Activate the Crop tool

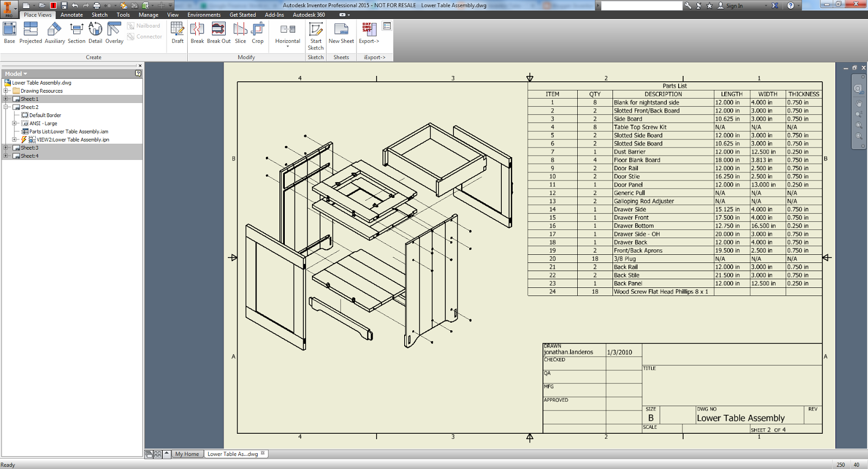(258, 33)
